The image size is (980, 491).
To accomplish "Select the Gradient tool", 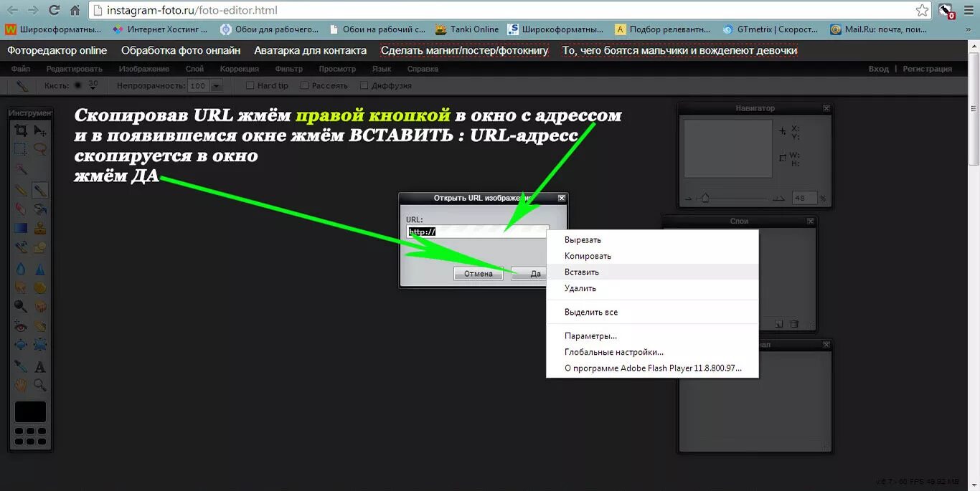I will 21,228.
